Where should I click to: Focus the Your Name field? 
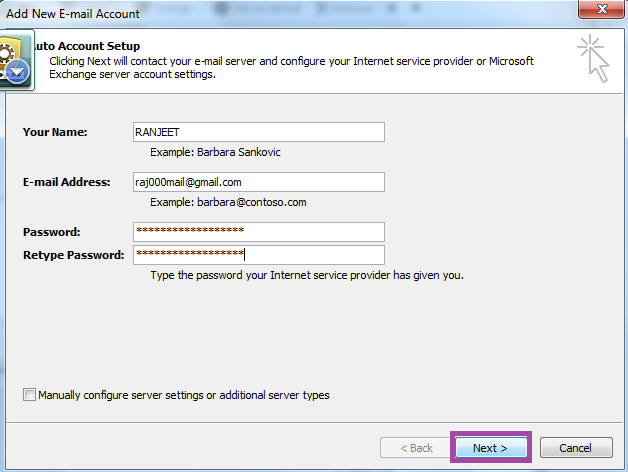click(x=259, y=132)
